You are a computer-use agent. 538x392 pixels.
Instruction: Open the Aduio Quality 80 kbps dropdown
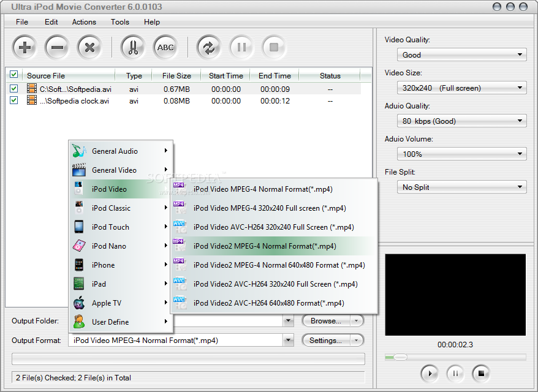pyautogui.click(x=462, y=121)
